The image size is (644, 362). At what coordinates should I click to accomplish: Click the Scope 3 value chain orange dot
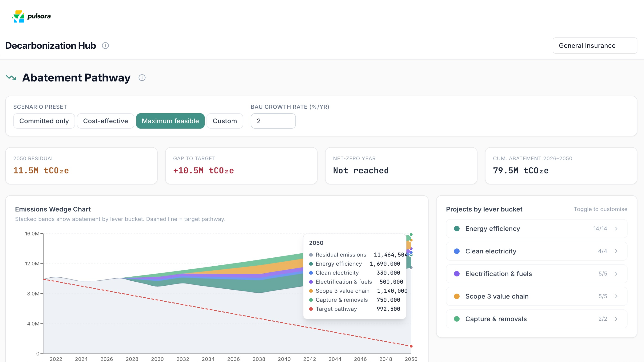pos(457,296)
